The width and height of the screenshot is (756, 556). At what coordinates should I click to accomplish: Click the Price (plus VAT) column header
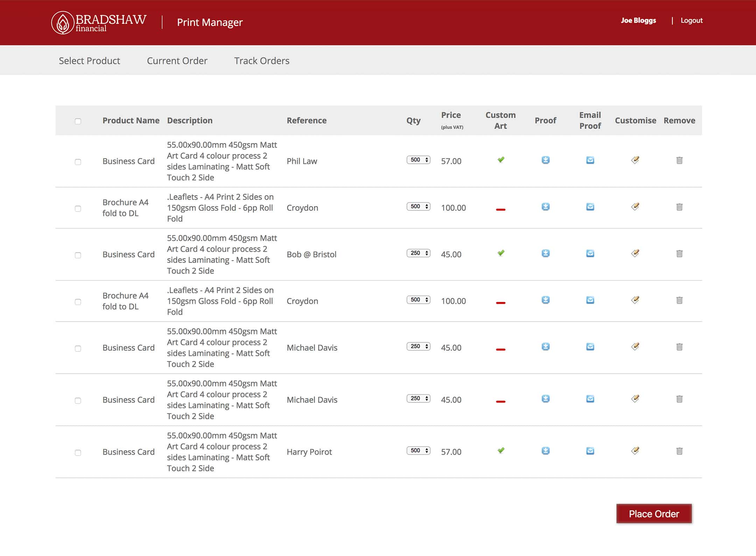tap(452, 120)
